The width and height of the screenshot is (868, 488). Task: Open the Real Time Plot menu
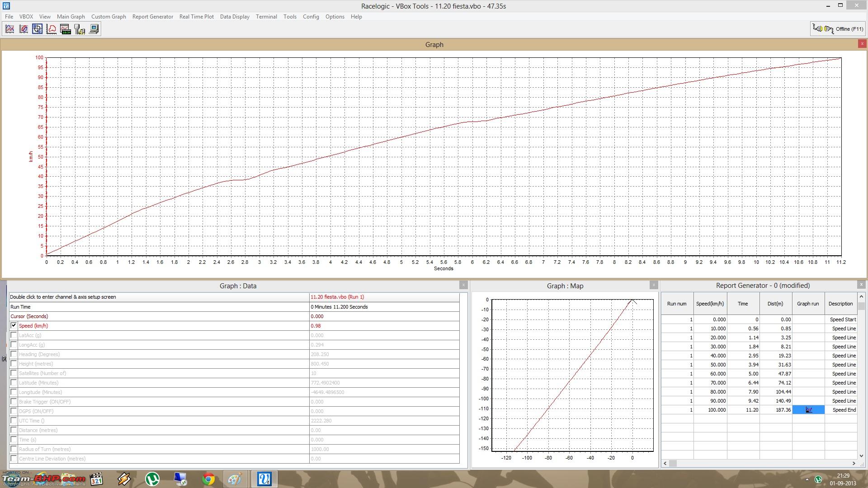coord(197,17)
